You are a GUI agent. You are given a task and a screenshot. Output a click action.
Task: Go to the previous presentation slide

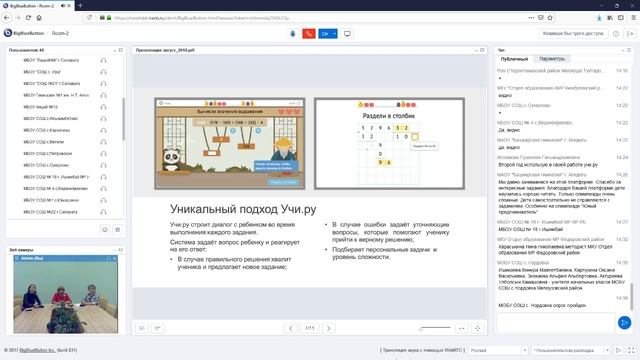click(291, 328)
